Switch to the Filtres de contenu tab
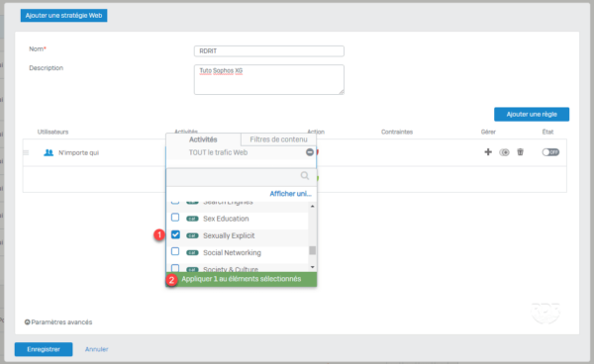 click(x=278, y=139)
